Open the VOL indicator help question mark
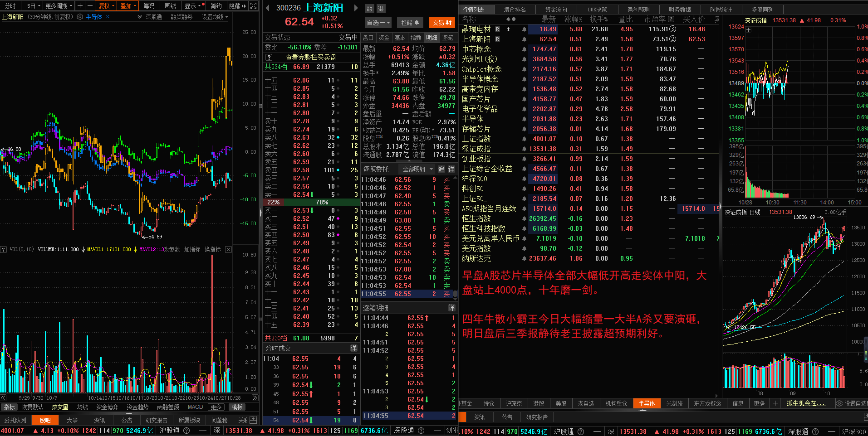Image resolution: width=868 pixels, height=436 pixels. click(x=4, y=249)
